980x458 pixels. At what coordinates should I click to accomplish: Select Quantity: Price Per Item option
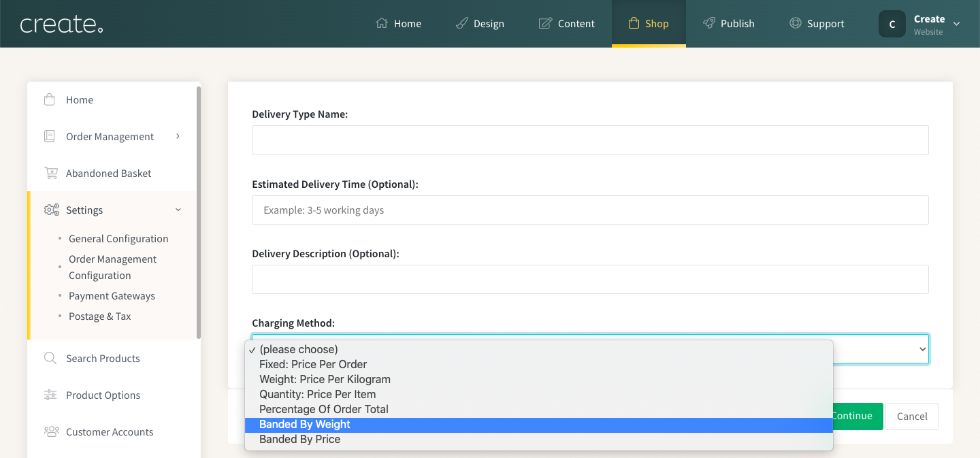click(x=539, y=394)
